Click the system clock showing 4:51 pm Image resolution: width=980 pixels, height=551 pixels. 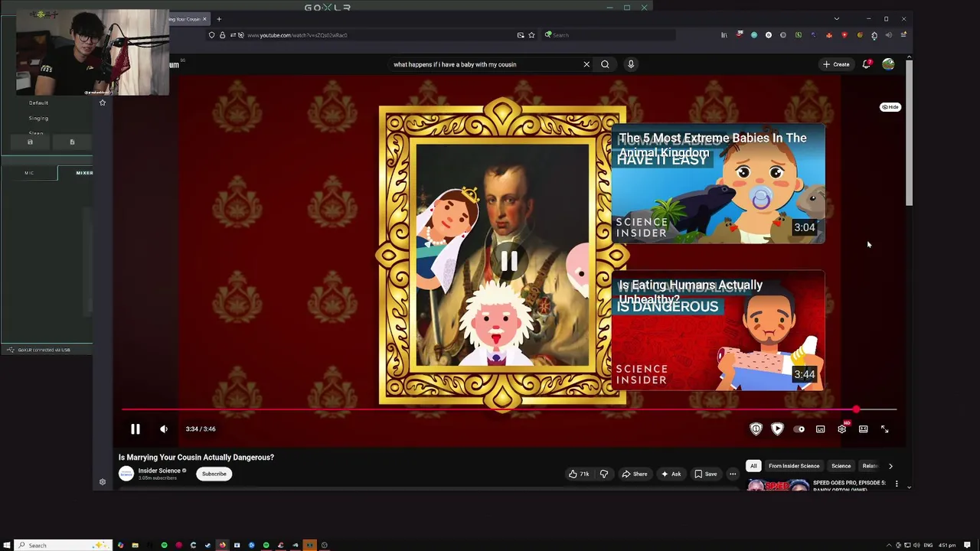947,546
